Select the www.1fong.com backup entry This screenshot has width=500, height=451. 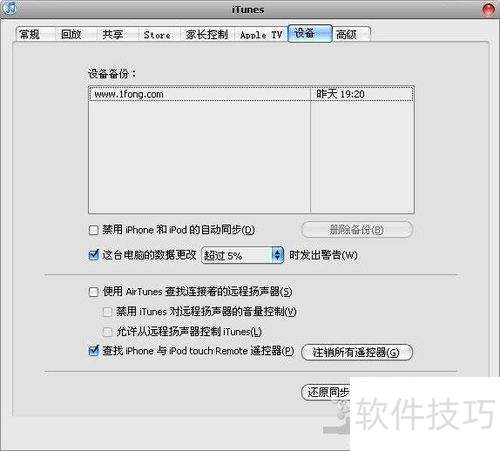(x=199, y=94)
